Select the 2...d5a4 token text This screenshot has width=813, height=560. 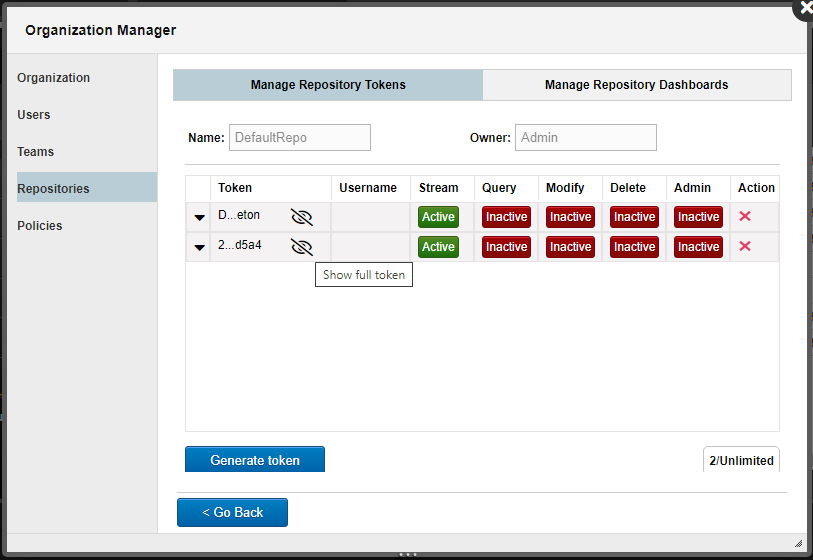pos(240,245)
